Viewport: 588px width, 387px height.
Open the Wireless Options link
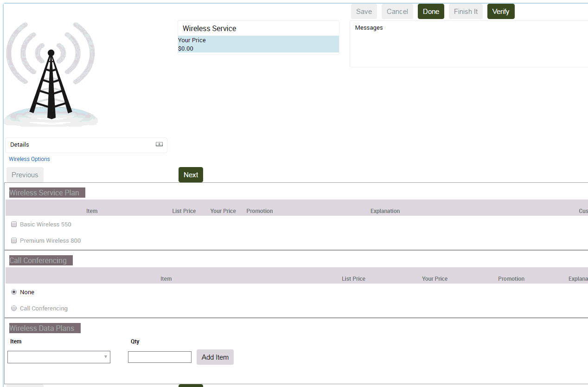(29, 159)
